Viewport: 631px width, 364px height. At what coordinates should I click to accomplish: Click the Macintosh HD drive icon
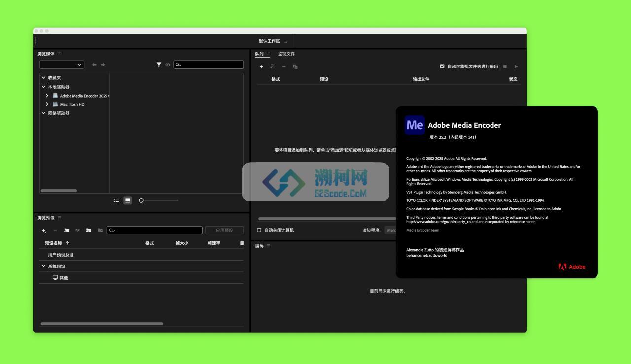point(55,104)
